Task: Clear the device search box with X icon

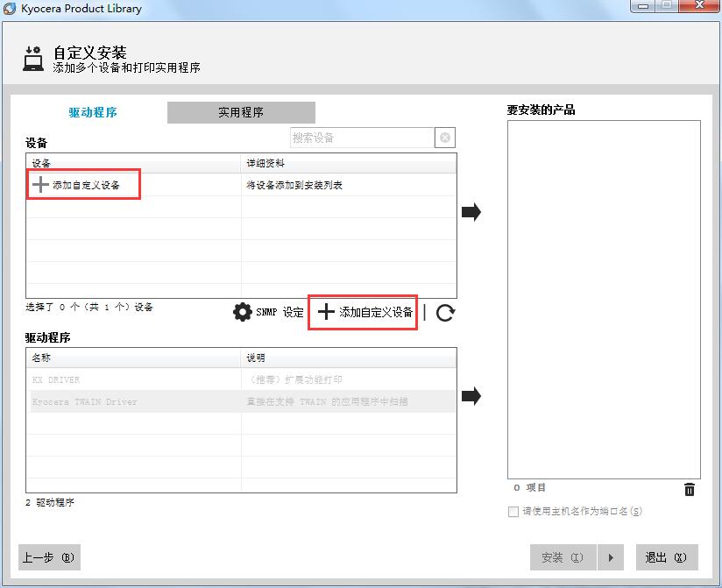Action: coord(445,138)
